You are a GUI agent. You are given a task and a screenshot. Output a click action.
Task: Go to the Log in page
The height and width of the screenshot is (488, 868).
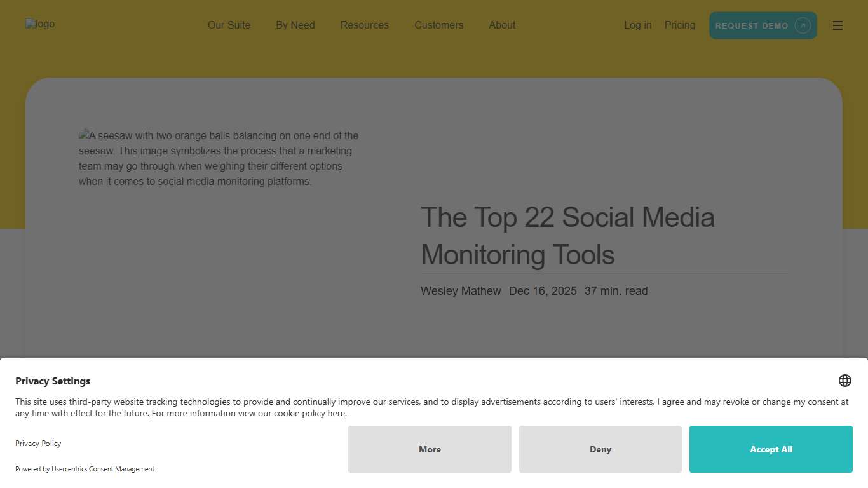637,25
